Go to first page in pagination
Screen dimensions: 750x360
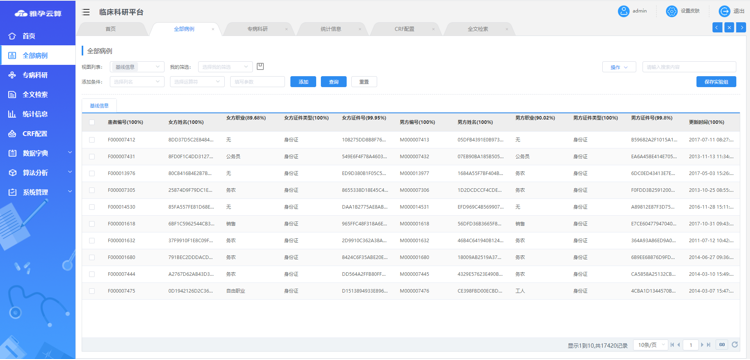(x=673, y=345)
